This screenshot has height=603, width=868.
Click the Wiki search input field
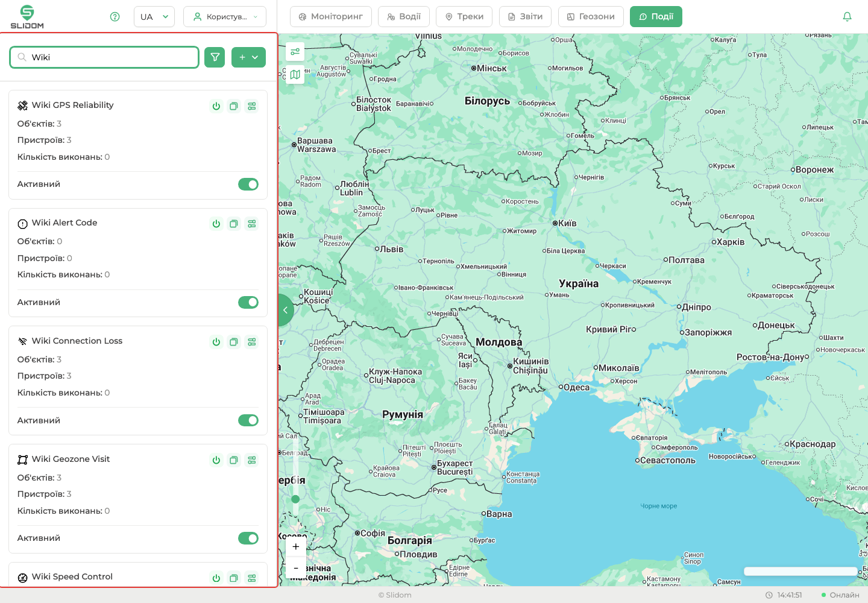click(x=104, y=57)
